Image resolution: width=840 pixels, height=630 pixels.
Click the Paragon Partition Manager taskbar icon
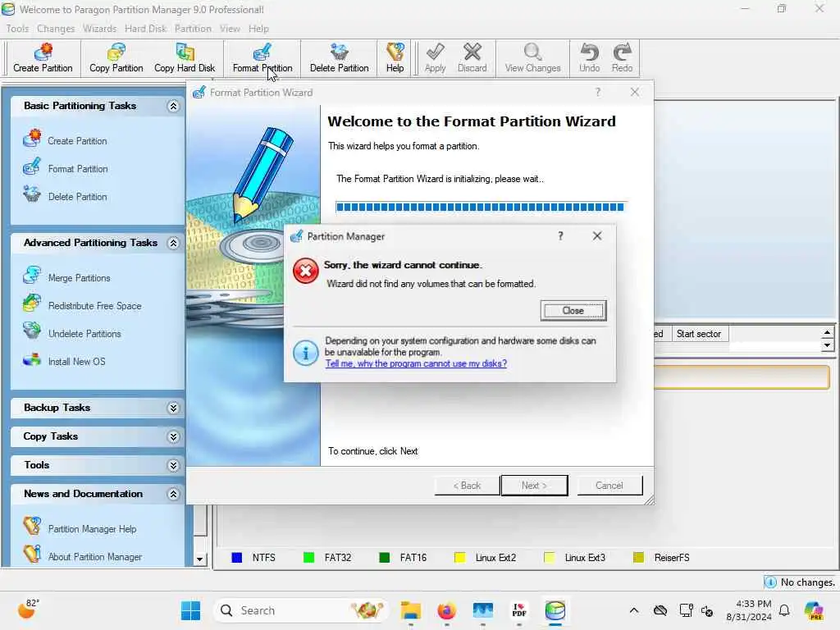click(x=555, y=610)
